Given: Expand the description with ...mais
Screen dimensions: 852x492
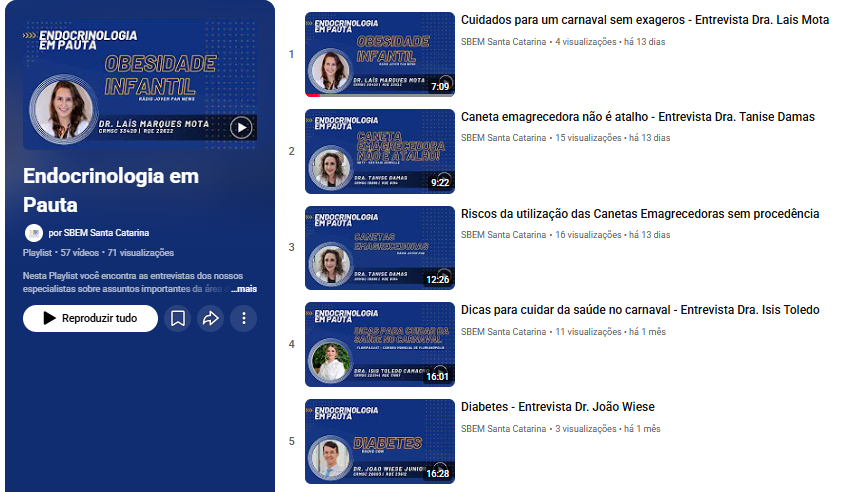Looking at the screenshot, I should [x=244, y=288].
